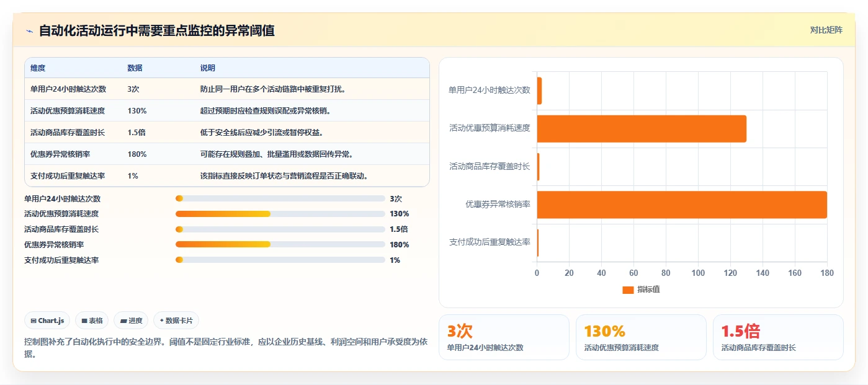Image resolution: width=868 pixels, height=385 pixels.
Task: Click the 1.5倍 value in the table
Action: pos(136,133)
